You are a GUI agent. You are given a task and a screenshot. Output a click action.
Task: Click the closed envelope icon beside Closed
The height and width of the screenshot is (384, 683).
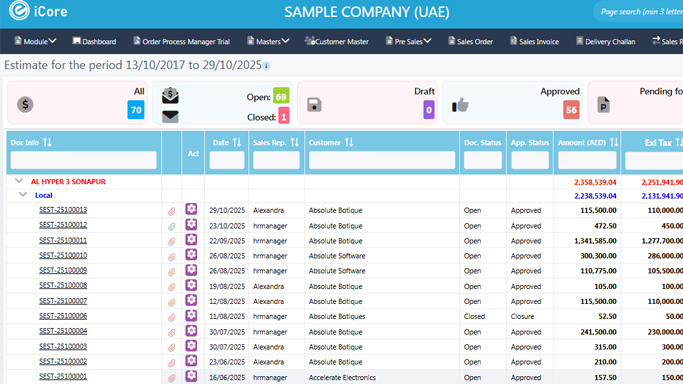[170, 117]
